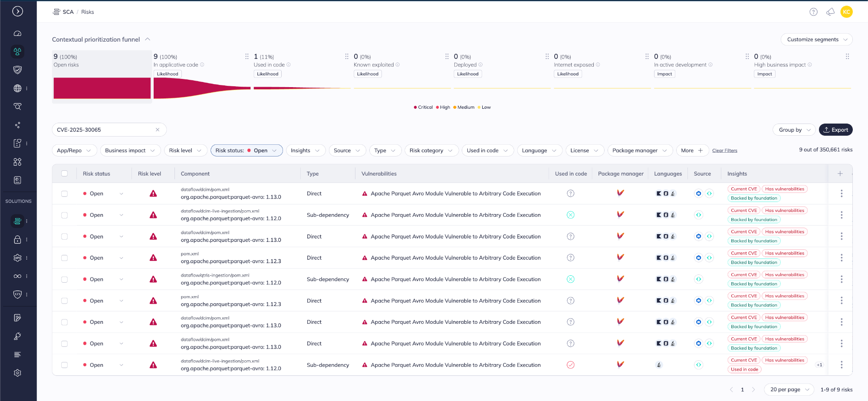Open the settings gear icon in sidebar
868x401 pixels.
[x=17, y=373]
